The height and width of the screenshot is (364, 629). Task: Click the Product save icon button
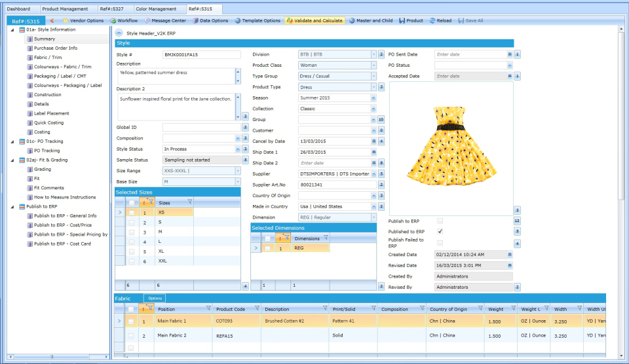coord(411,20)
